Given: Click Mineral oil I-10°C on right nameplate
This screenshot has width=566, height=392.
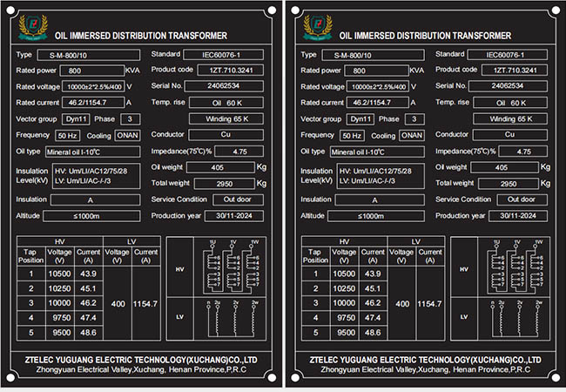Looking at the screenshot, I should click(x=377, y=152).
